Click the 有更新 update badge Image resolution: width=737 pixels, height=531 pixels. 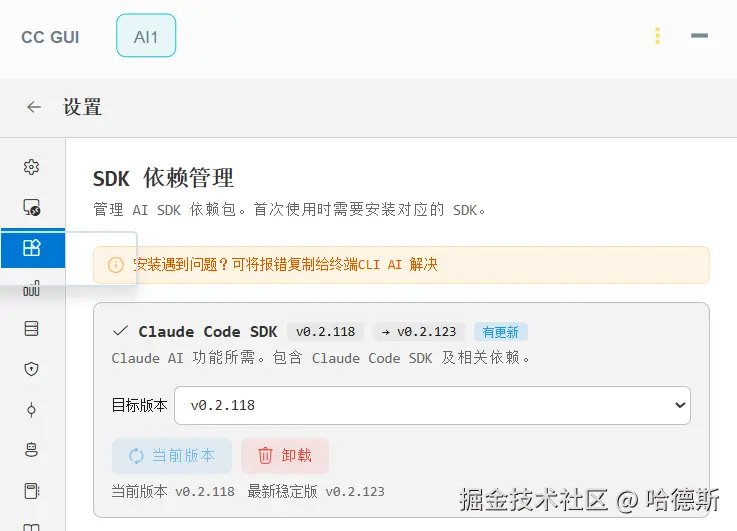point(501,332)
